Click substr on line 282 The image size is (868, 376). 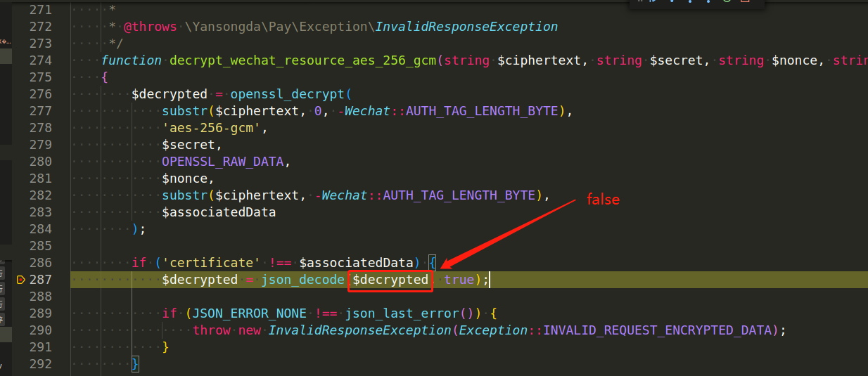pos(185,195)
